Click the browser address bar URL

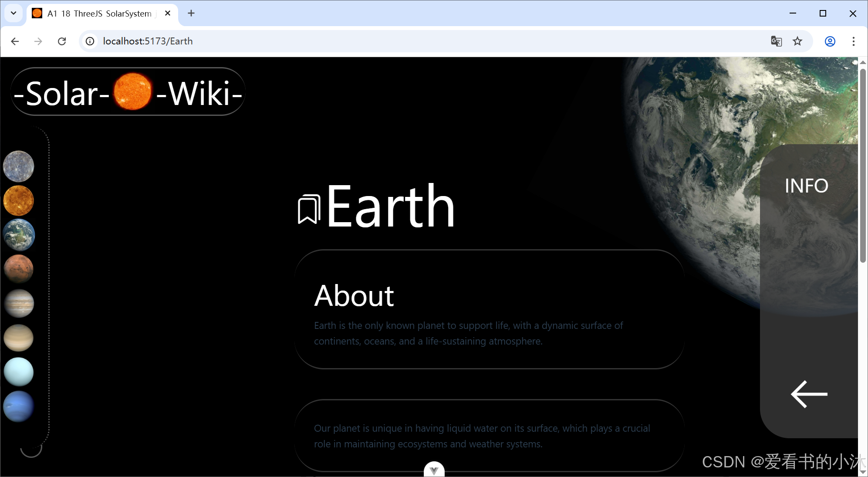[148, 41]
